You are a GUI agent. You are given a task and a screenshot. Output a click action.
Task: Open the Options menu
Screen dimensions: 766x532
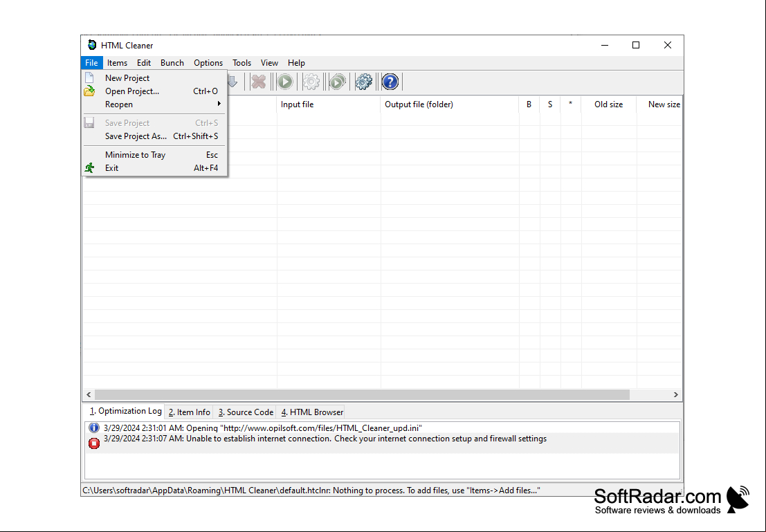tap(208, 62)
